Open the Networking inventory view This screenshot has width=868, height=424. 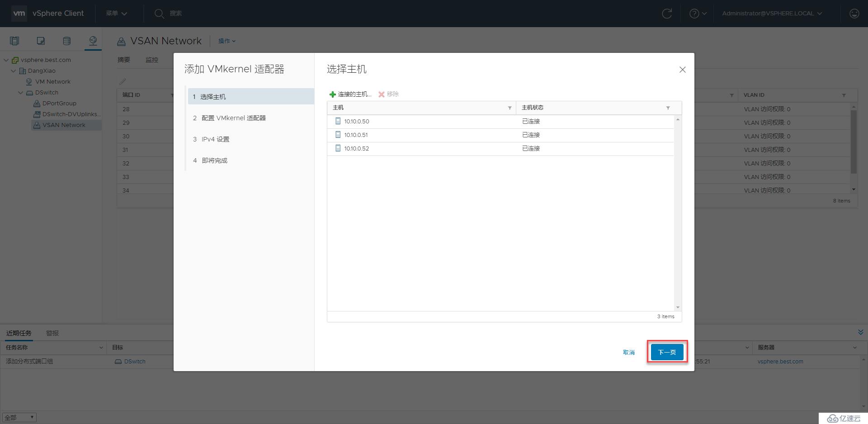tap(93, 41)
